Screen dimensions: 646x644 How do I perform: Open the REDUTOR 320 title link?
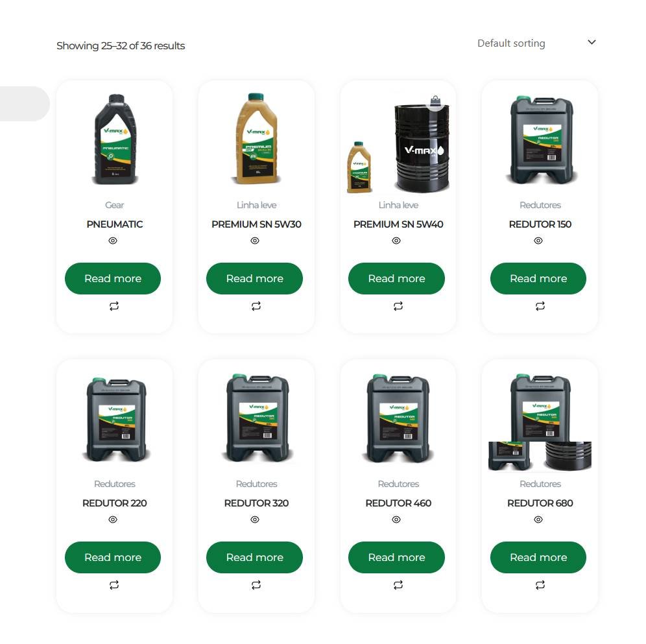(256, 503)
